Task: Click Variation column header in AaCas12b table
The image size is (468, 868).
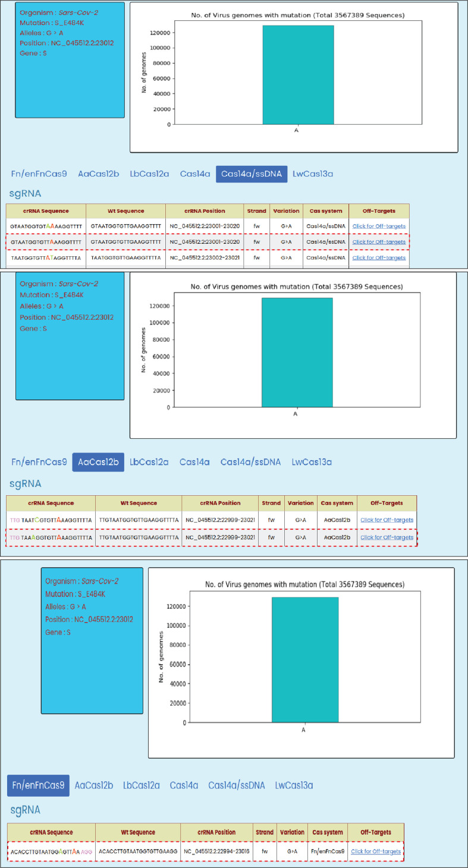Action: [x=301, y=503]
